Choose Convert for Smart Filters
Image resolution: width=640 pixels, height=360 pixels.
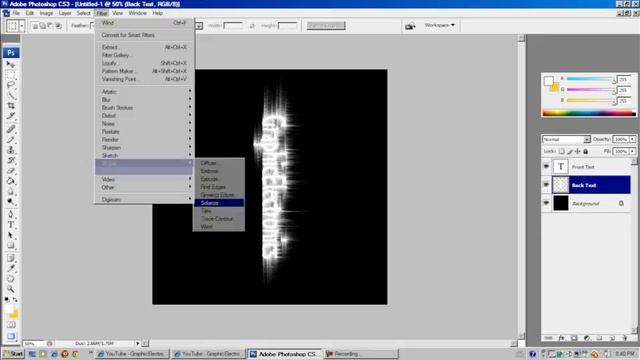[144, 35]
